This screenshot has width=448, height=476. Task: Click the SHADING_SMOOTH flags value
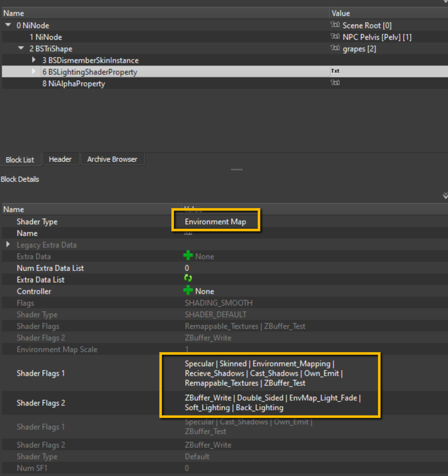[218, 303]
